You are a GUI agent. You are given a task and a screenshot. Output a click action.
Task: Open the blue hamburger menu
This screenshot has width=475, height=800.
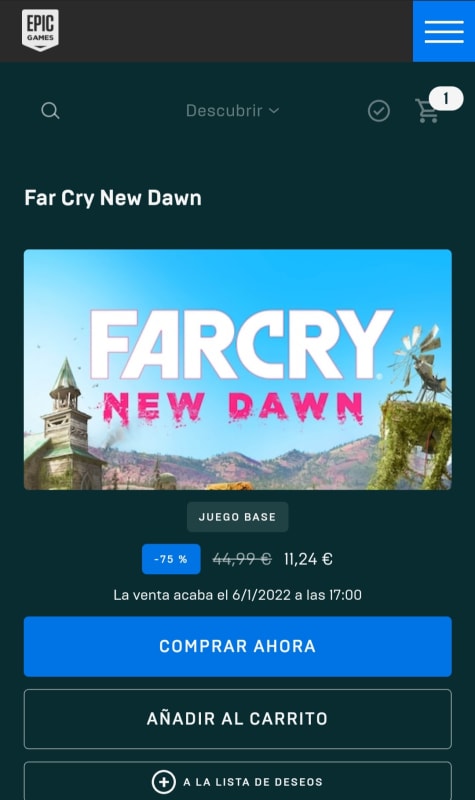(444, 31)
